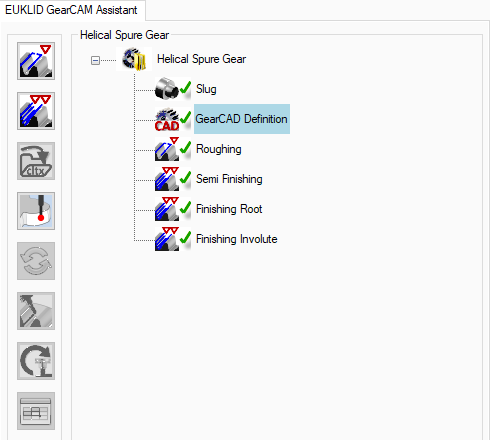
Task: Click the Roughing operation toolbar button
Action: (x=36, y=61)
